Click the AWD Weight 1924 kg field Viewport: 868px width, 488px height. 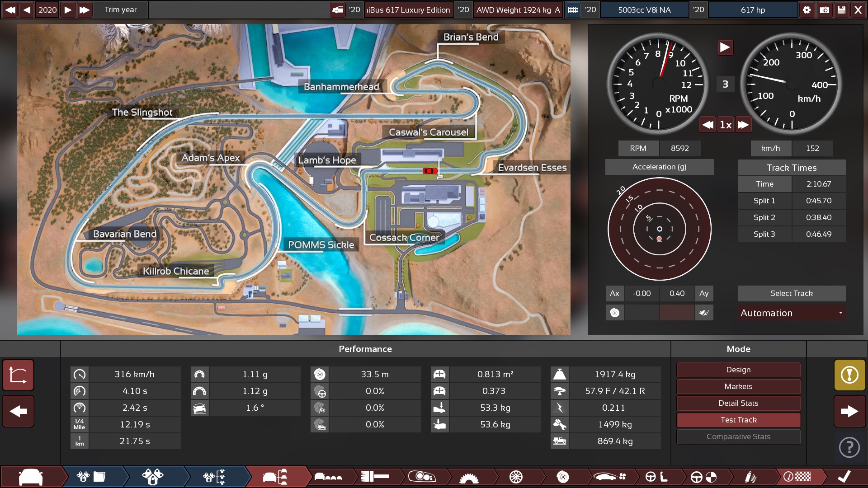tap(518, 9)
